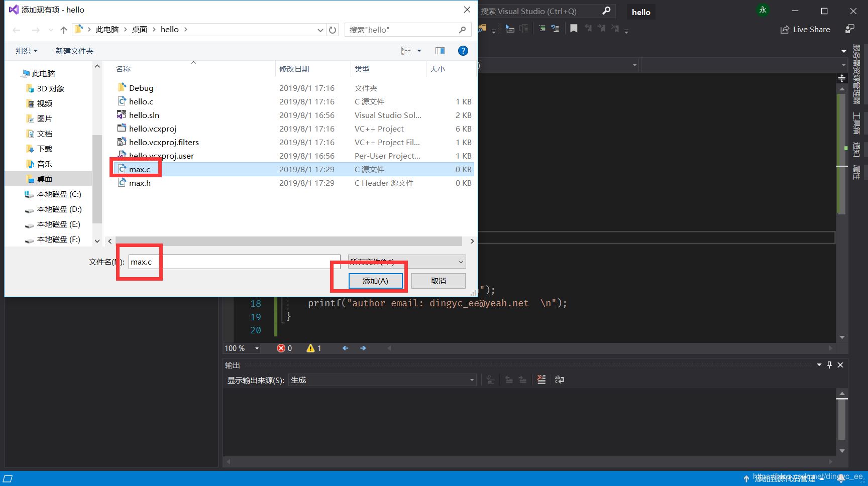This screenshot has width=868, height=486.
Task: Click the dialog horizontal scrollbar
Action: [289, 241]
